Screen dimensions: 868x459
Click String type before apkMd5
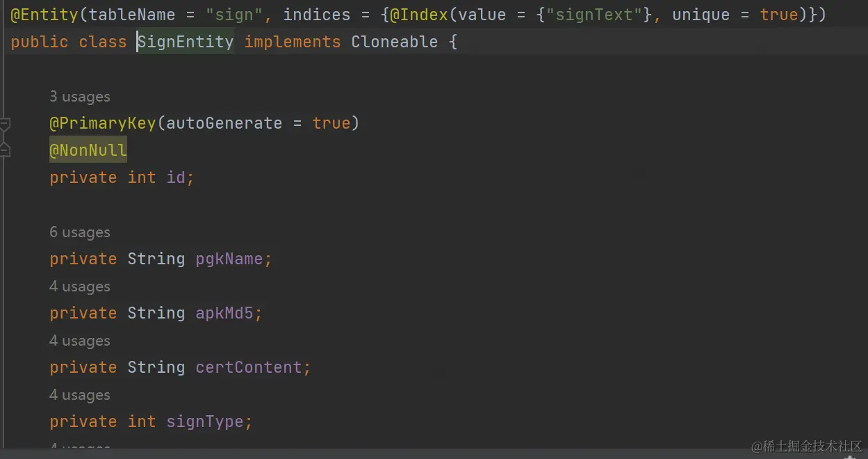click(156, 313)
